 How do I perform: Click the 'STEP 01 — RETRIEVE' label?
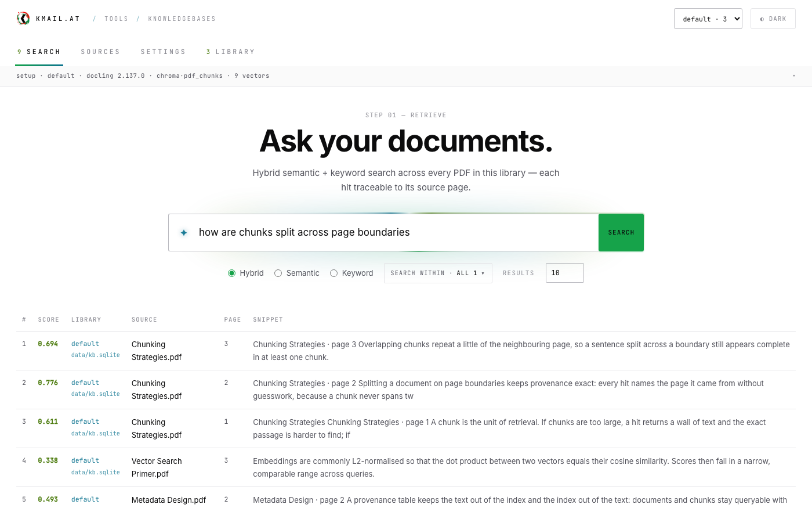[406, 115]
